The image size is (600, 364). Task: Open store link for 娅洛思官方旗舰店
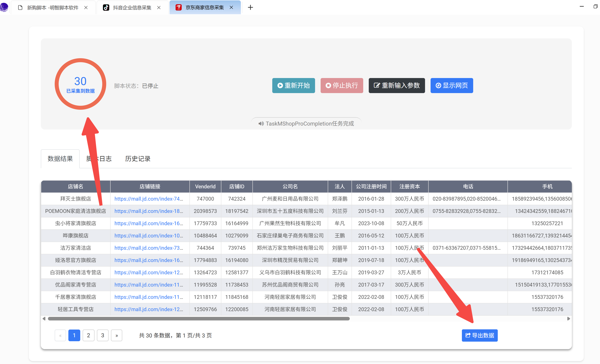pos(149,260)
